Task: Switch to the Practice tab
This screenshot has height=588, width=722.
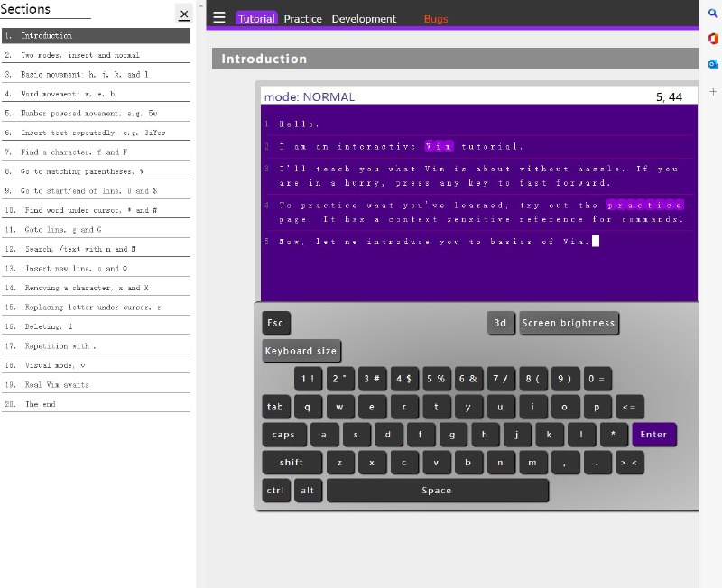Action: tap(302, 18)
